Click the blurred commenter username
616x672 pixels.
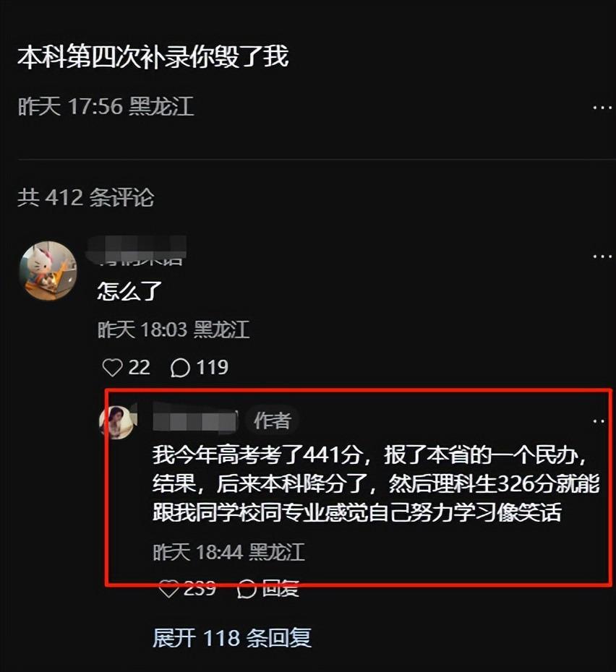coord(137,250)
